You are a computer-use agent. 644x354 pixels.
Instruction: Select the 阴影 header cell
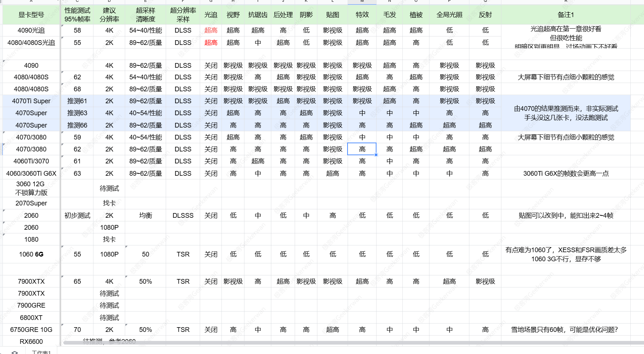coord(306,14)
